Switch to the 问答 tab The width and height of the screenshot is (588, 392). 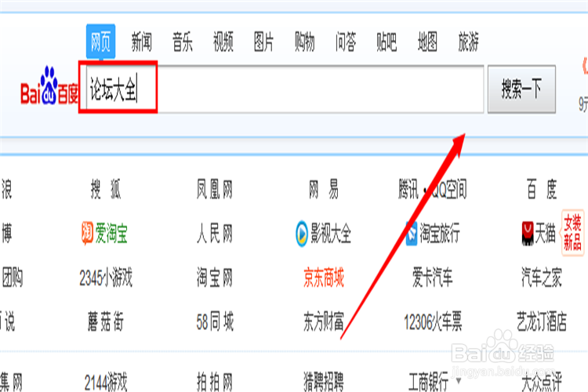click(x=346, y=42)
